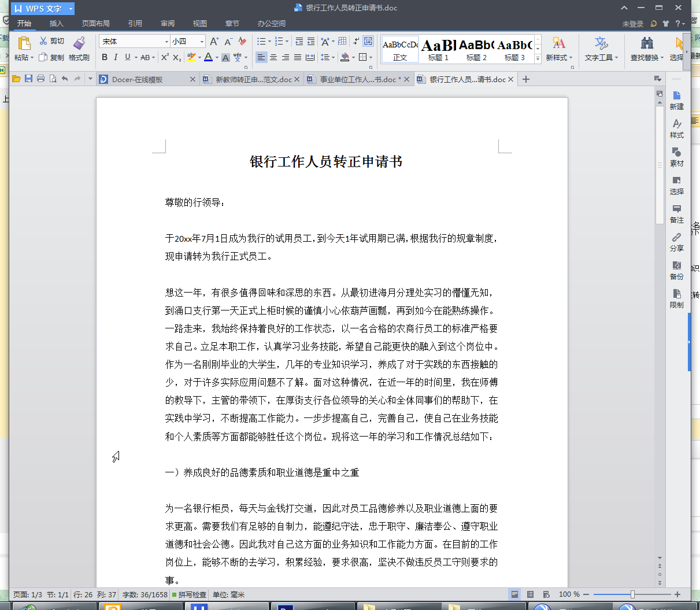Switch to the 插入 ribbon tab
The image size is (700, 610).
(x=56, y=24)
